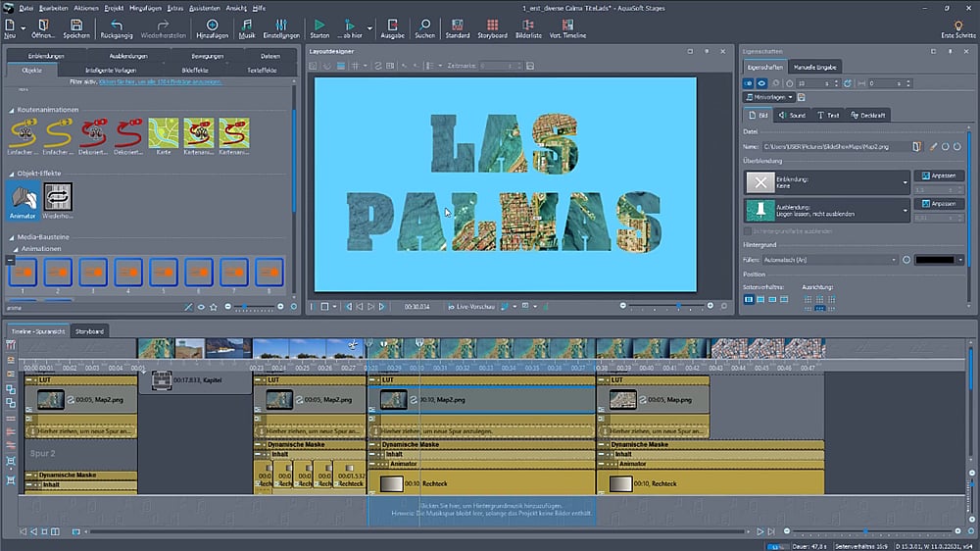
Task: Save project with the Speichern icon
Action: [x=76, y=25]
